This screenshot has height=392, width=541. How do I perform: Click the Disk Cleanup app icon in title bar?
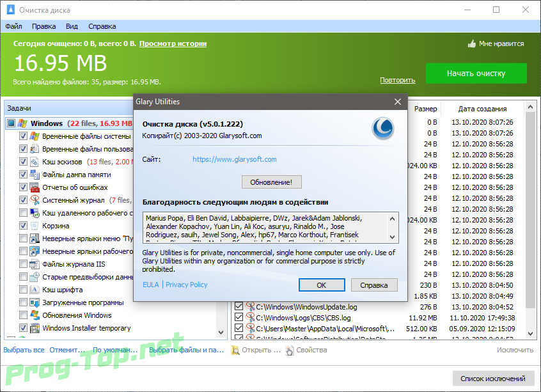(11, 10)
